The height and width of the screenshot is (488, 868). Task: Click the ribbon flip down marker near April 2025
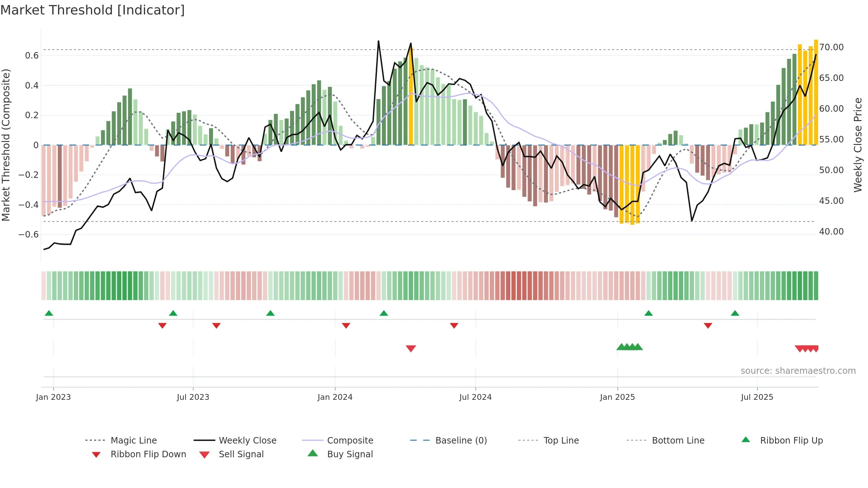click(708, 326)
